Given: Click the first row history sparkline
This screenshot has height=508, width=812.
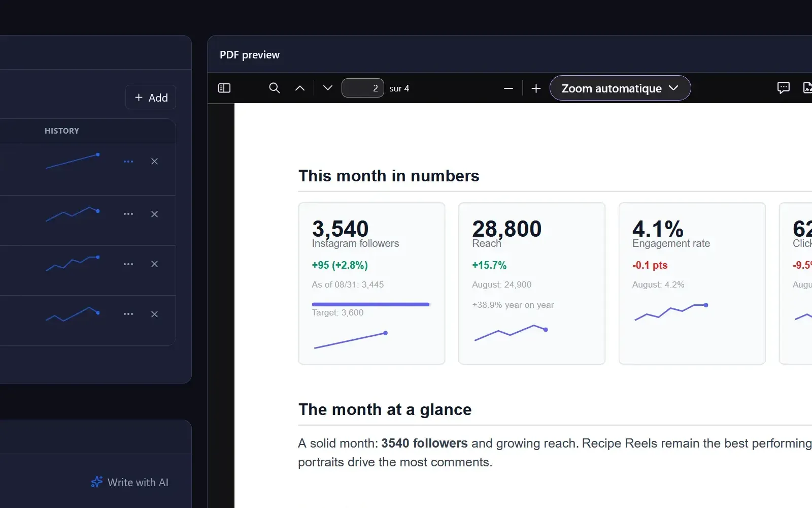Looking at the screenshot, I should [73, 161].
